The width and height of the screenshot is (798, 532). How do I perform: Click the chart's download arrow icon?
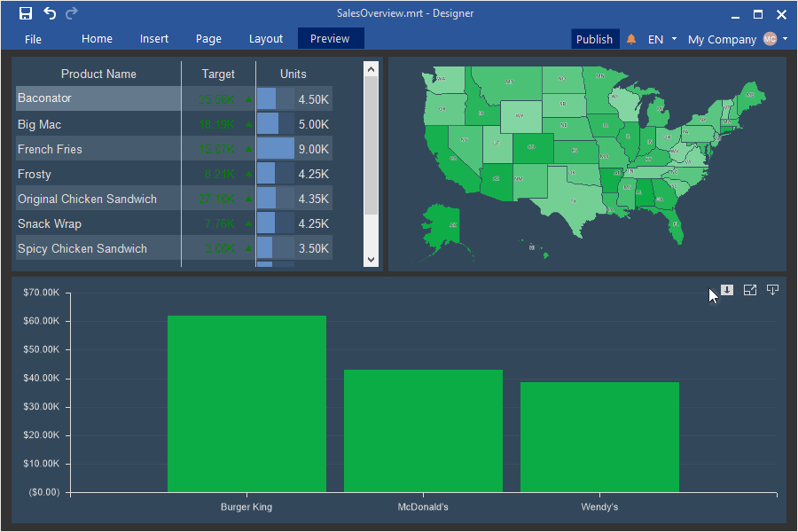[x=727, y=290]
